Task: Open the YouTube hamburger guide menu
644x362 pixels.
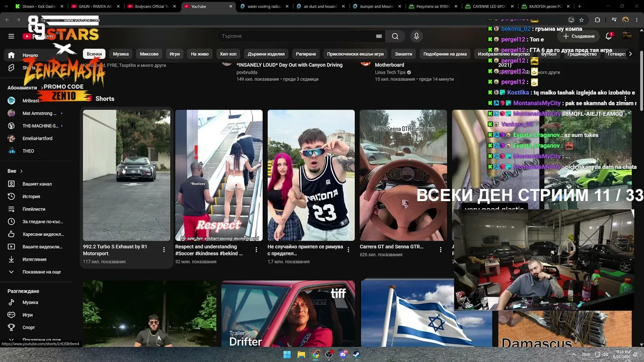Action: [11, 36]
